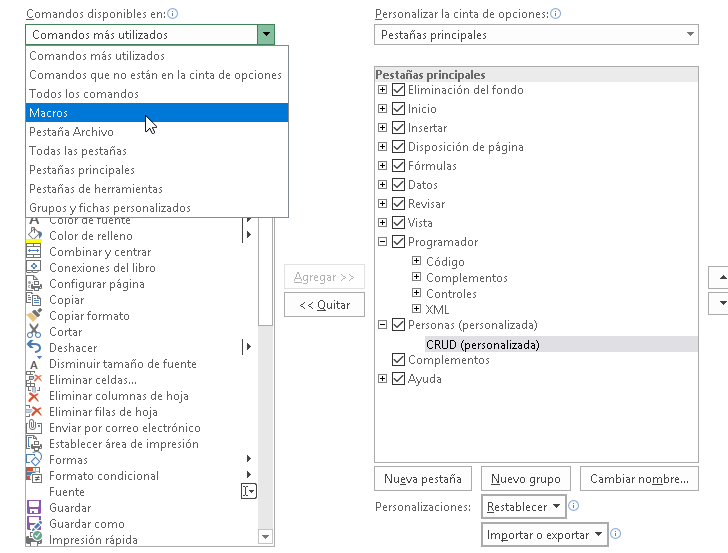Viewport: 728px width, 553px height.
Task: Click the Eliminar celdas icon
Action: (x=34, y=379)
